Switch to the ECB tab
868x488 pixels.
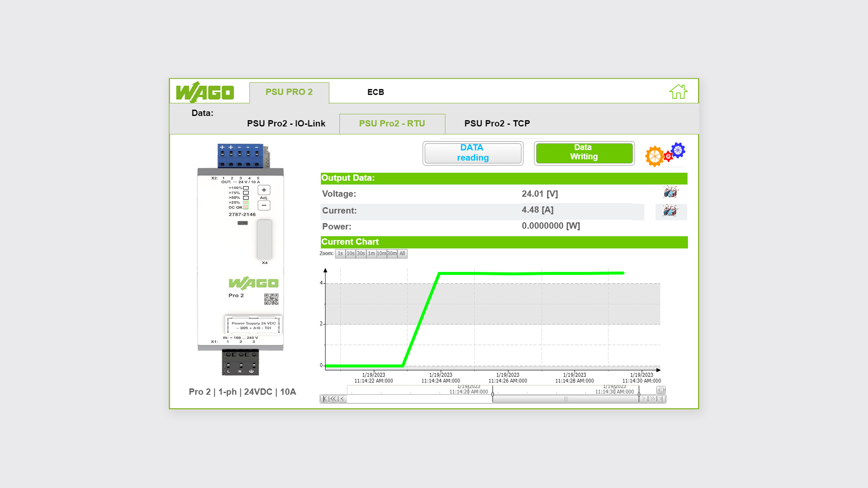[x=376, y=92]
